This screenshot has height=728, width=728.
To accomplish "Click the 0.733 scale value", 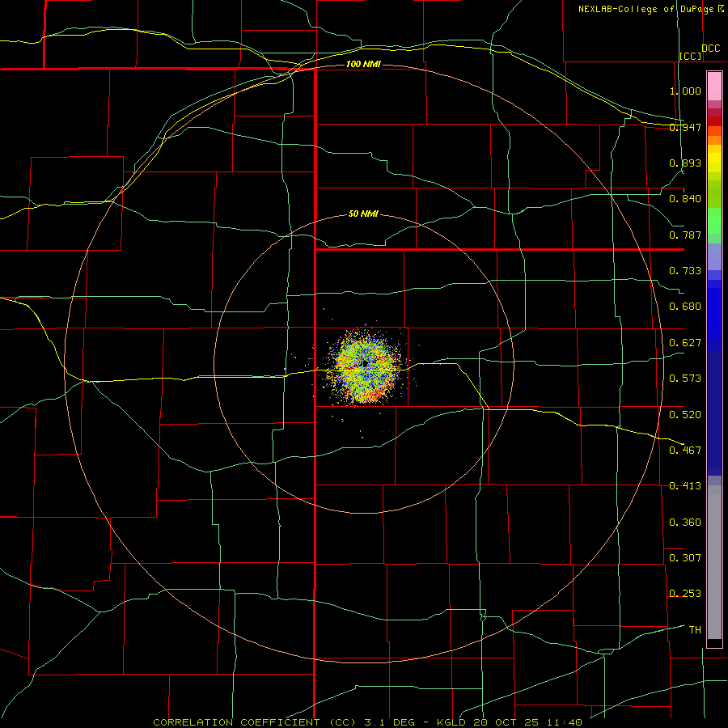I will point(685,271).
